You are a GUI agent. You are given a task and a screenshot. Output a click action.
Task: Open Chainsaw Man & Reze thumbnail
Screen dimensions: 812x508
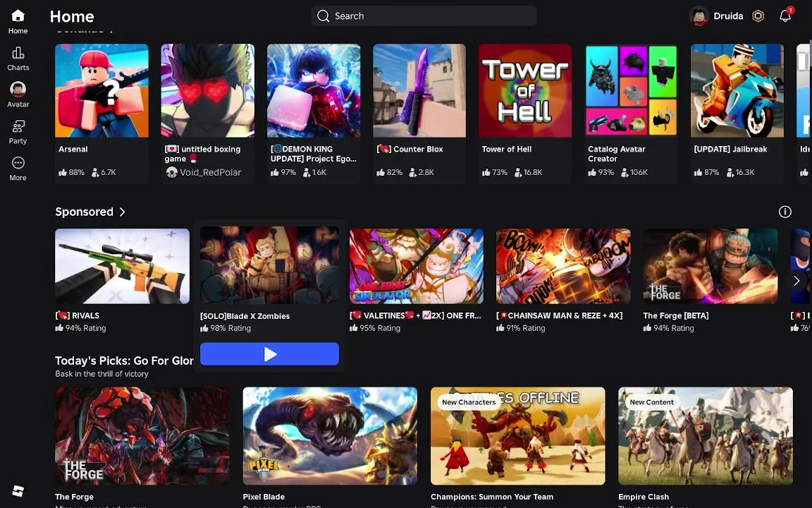[x=563, y=266]
